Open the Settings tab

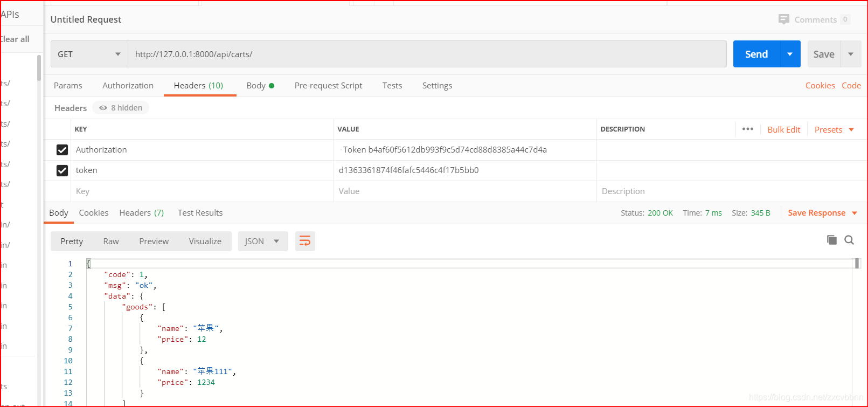437,85
